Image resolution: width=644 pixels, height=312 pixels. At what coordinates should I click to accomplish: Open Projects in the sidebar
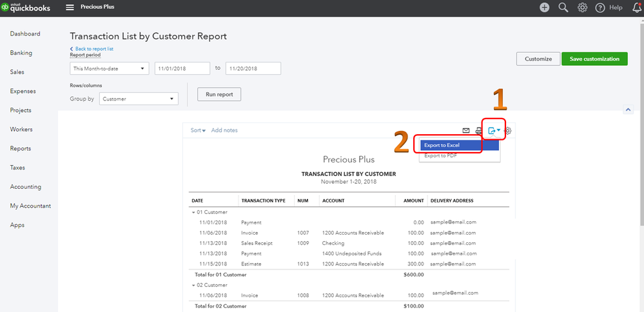pos(21,110)
